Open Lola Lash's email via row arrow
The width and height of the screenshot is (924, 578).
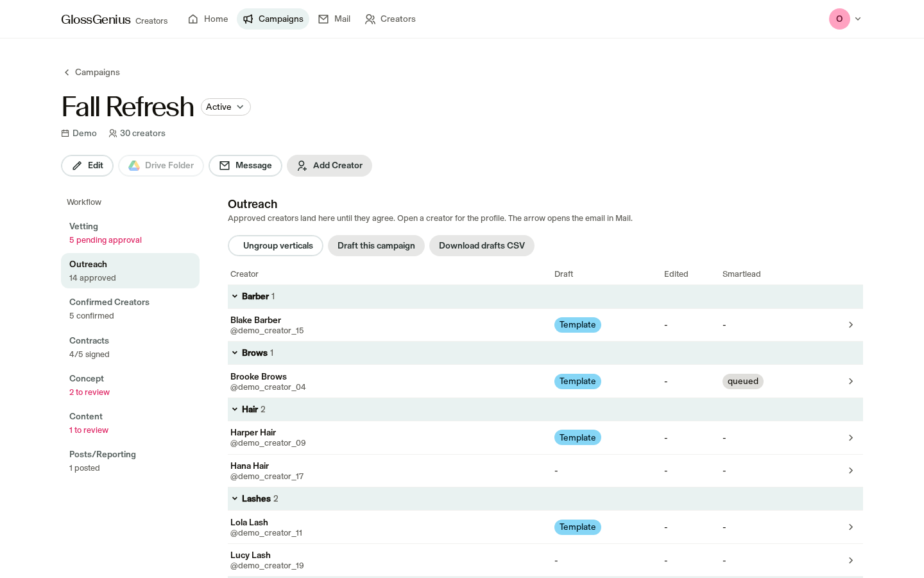point(851,527)
